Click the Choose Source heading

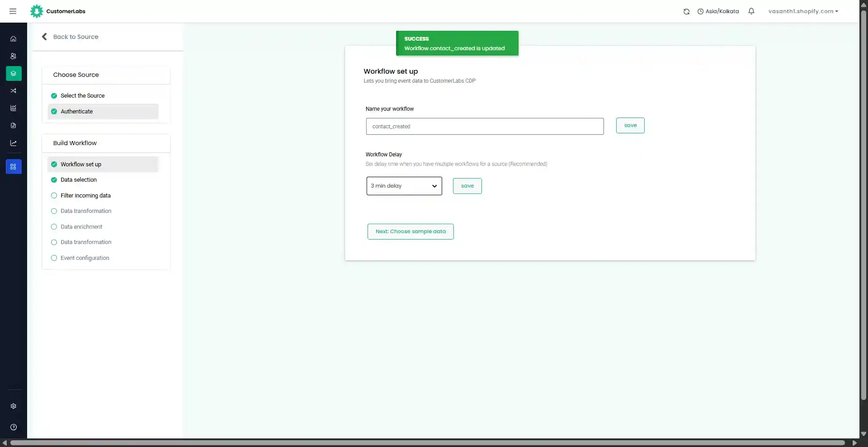click(x=76, y=75)
